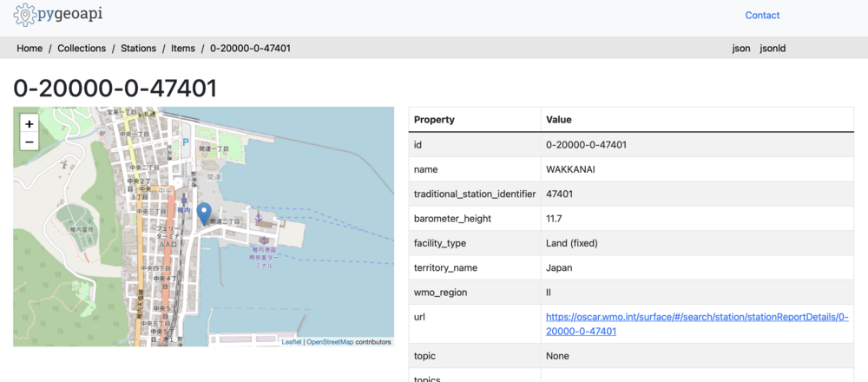Click the parking P symbol on map
Image resolution: width=868 pixels, height=382 pixels.
click(x=184, y=142)
